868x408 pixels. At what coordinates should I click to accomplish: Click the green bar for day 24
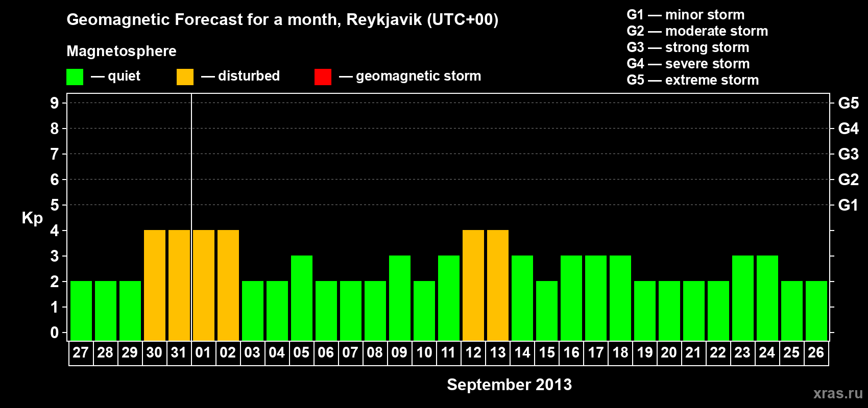point(767,298)
